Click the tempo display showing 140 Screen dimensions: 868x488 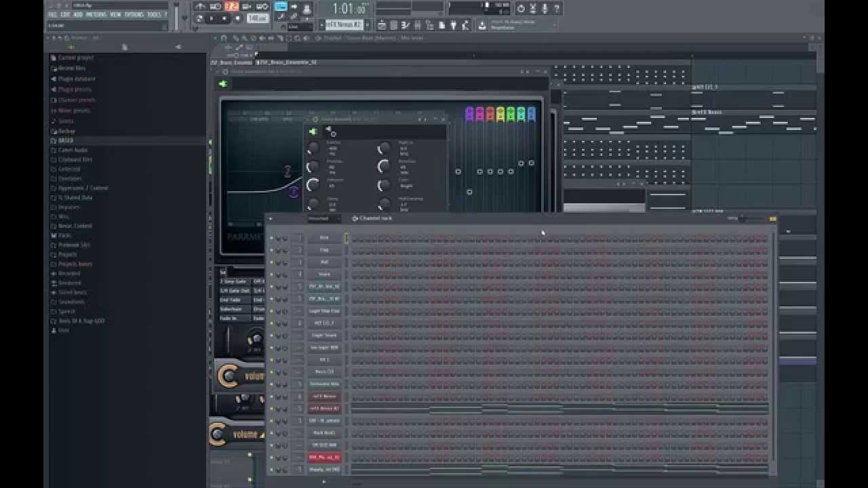[257, 19]
